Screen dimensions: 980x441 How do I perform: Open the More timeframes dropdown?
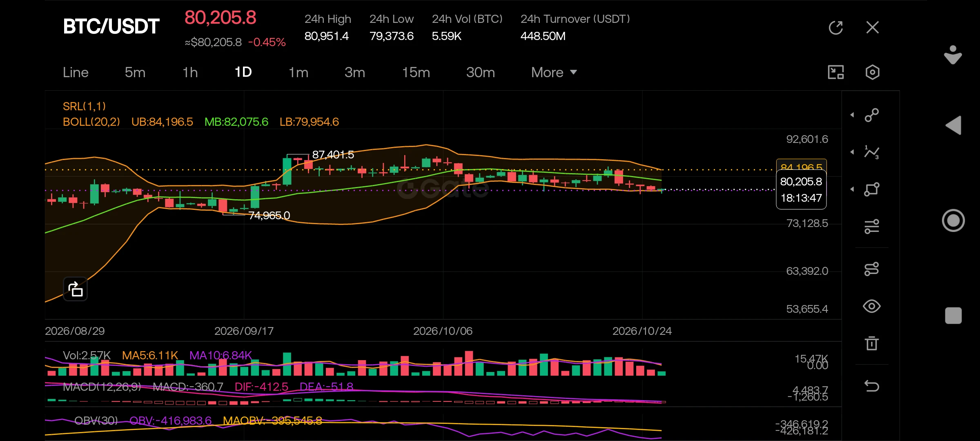click(554, 72)
